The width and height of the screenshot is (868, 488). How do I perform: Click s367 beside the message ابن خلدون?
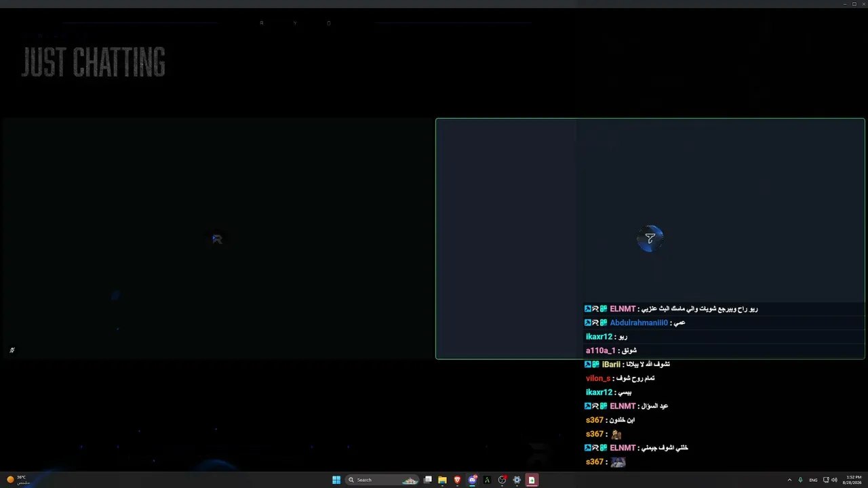[x=595, y=420]
